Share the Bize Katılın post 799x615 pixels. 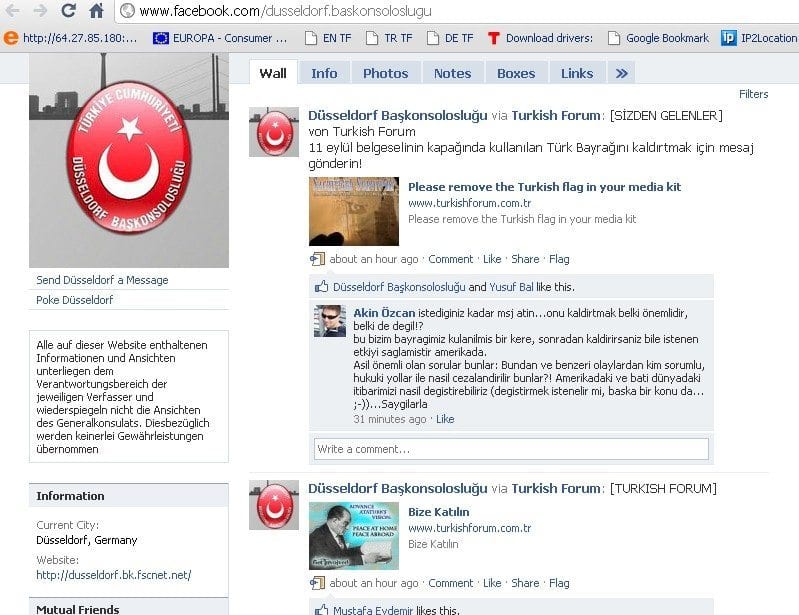pos(525,583)
